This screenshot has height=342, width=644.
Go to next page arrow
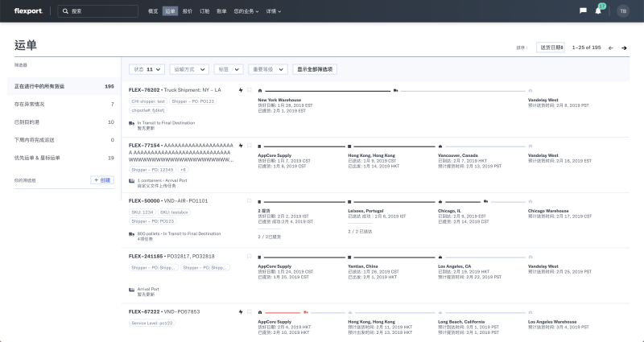(x=623, y=47)
